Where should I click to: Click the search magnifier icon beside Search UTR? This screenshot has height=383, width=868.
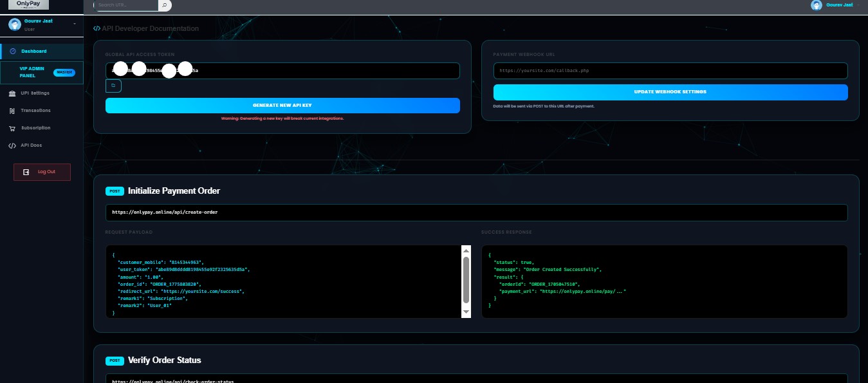(x=165, y=5)
